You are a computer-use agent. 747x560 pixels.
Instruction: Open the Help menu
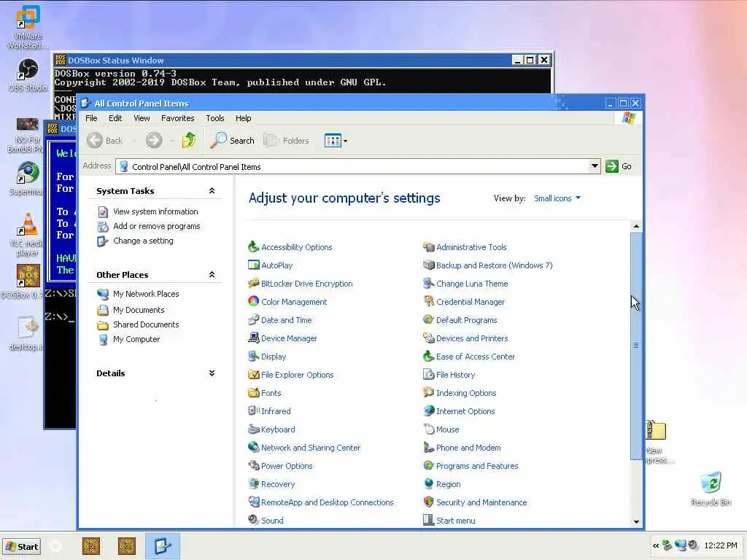point(243,118)
